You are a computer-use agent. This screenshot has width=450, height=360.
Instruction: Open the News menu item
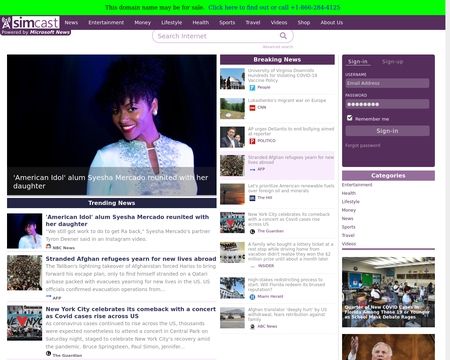(71, 23)
